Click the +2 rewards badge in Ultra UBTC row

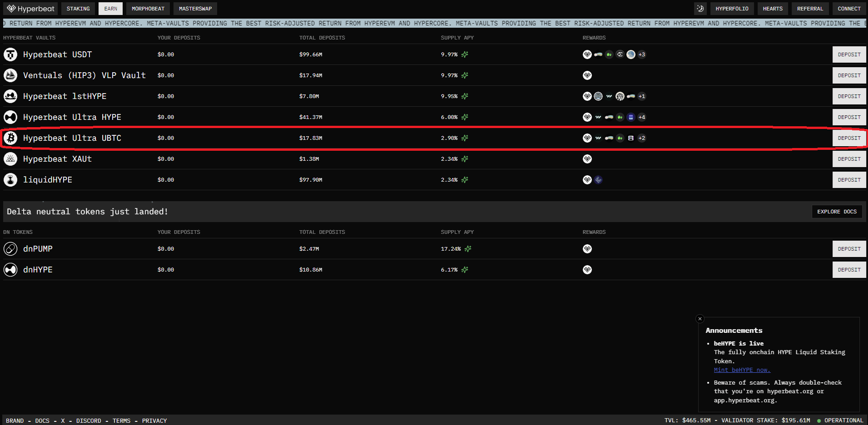pyautogui.click(x=642, y=138)
